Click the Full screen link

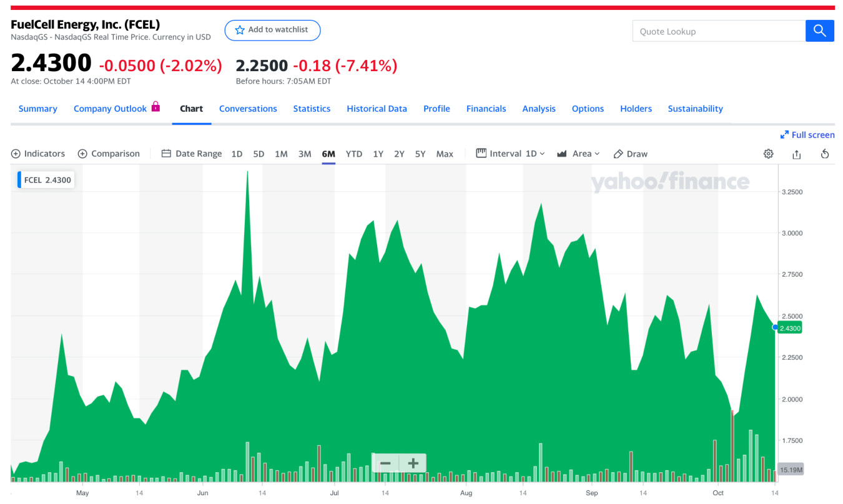click(813, 135)
